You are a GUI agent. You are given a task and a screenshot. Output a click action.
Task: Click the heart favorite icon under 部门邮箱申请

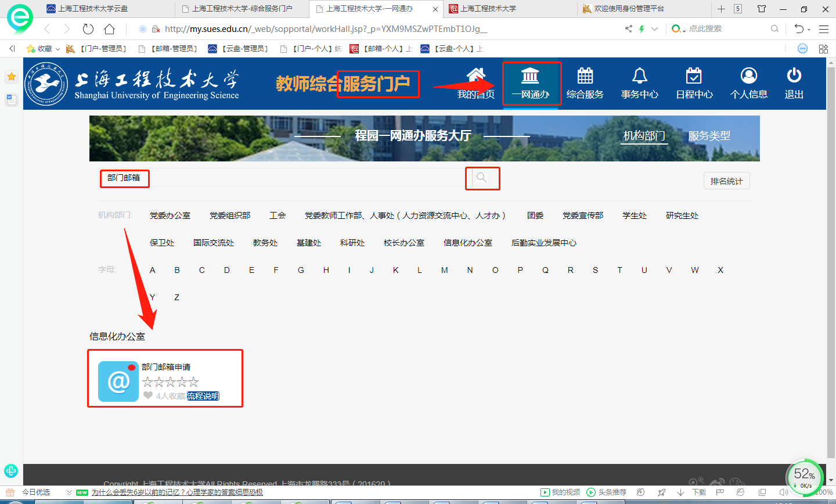148,395
